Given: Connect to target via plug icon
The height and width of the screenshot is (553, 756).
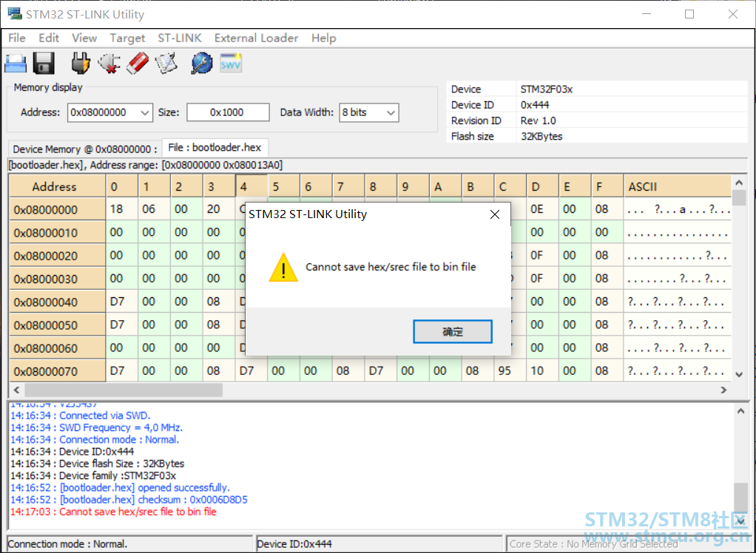Looking at the screenshot, I should pos(81,64).
